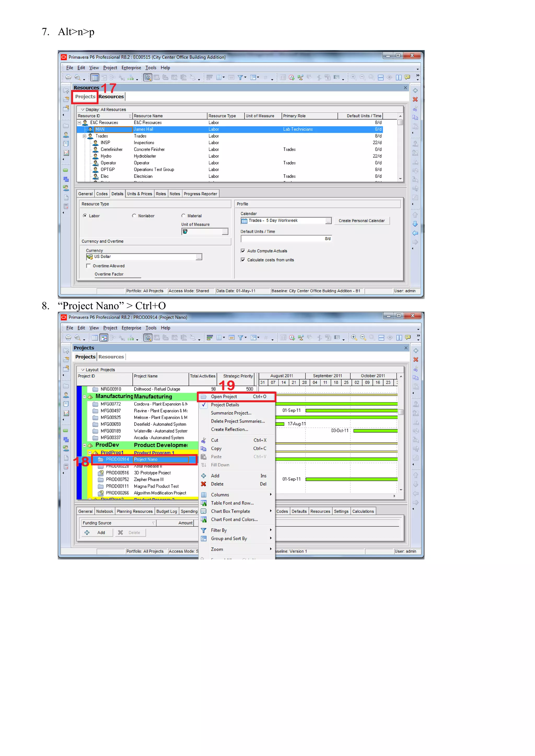
Task: Click the Print icon in the lower window toolbar
Action: [x=68, y=338]
